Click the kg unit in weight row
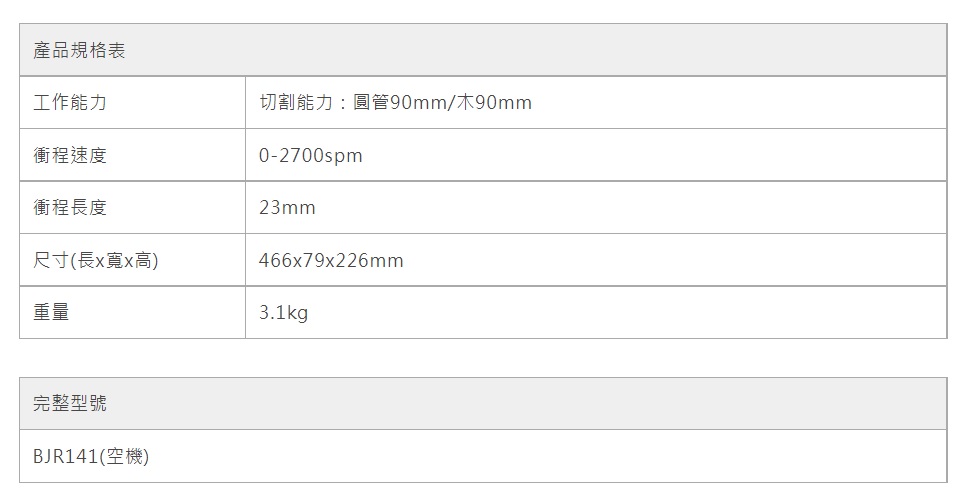This screenshot has width=967, height=499. (x=297, y=313)
